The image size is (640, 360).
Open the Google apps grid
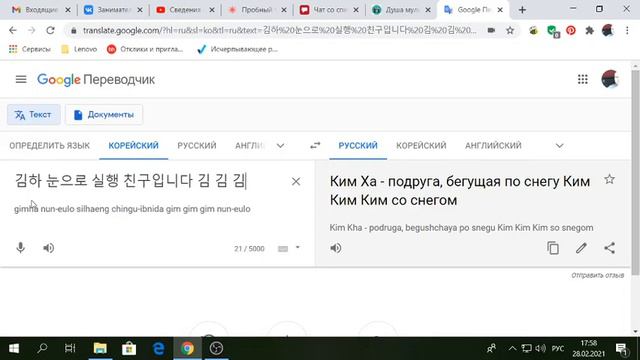tap(582, 79)
